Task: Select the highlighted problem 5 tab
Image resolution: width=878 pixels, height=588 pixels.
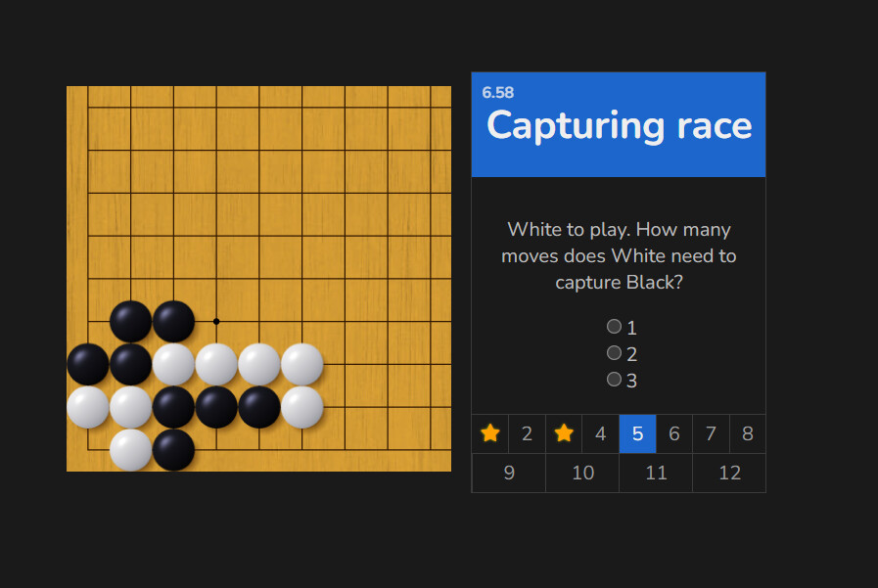Action: coord(637,433)
